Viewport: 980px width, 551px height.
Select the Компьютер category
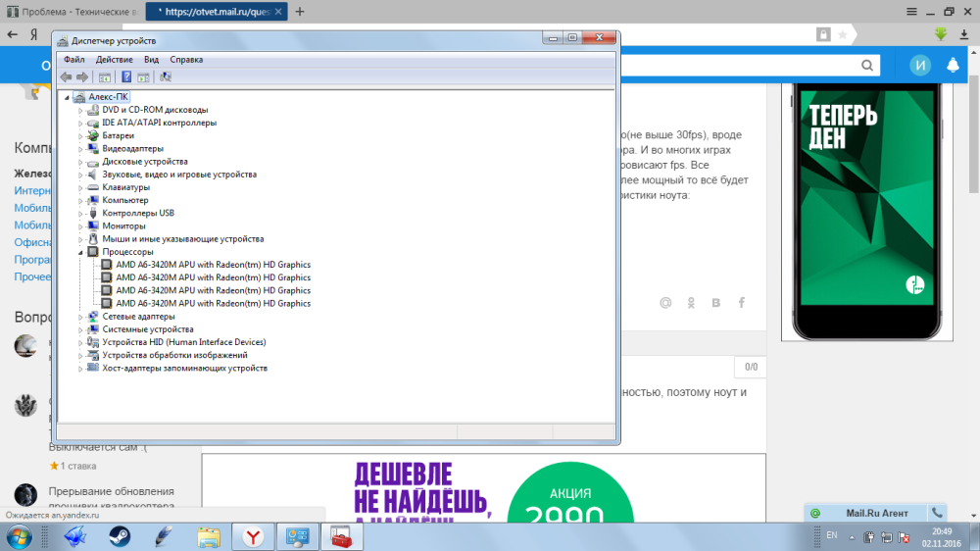pos(125,200)
